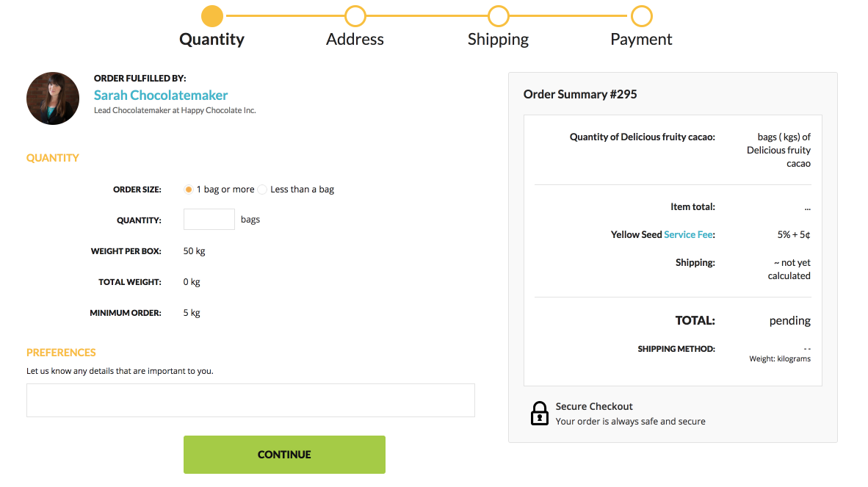Click the Order Summary #295 heading
This screenshot has height=487, width=868.
580,94
